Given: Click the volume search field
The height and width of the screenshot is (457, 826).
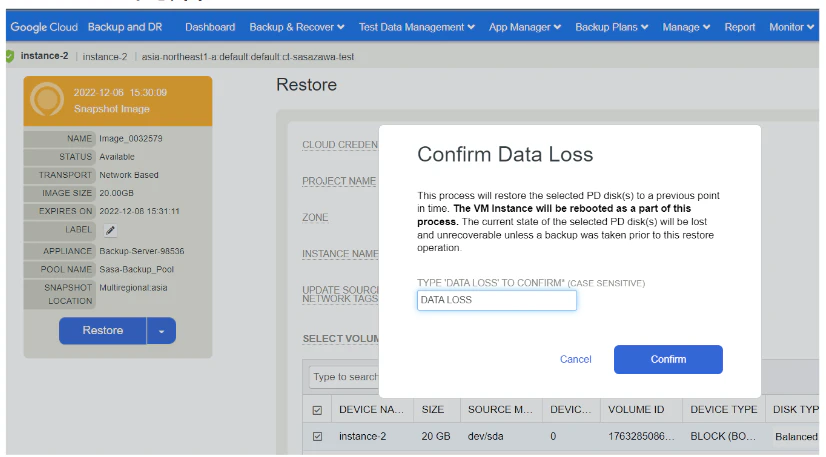Looking at the screenshot, I should 345,377.
